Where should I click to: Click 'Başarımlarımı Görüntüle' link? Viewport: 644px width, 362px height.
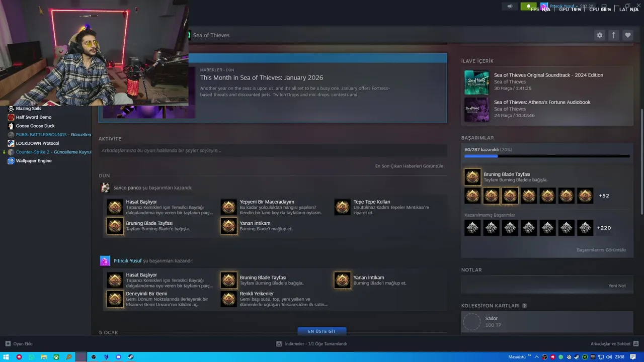pyautogui.click(x=601, y=250)
